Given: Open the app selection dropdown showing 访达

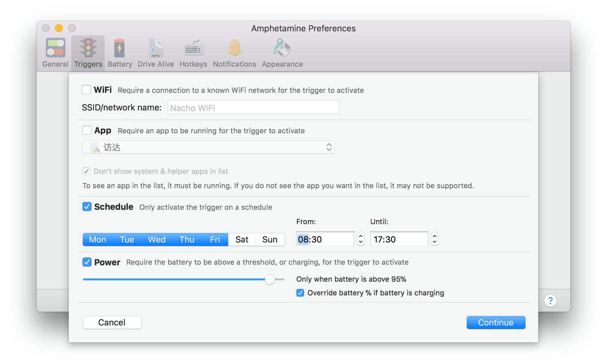Looking at the screenshot, I should (x=209, y=147).
